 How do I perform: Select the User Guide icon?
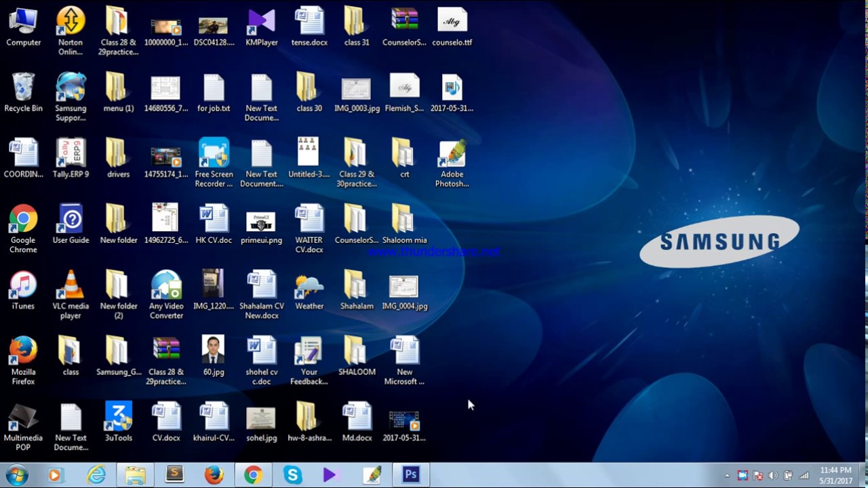tap(71, 224)
